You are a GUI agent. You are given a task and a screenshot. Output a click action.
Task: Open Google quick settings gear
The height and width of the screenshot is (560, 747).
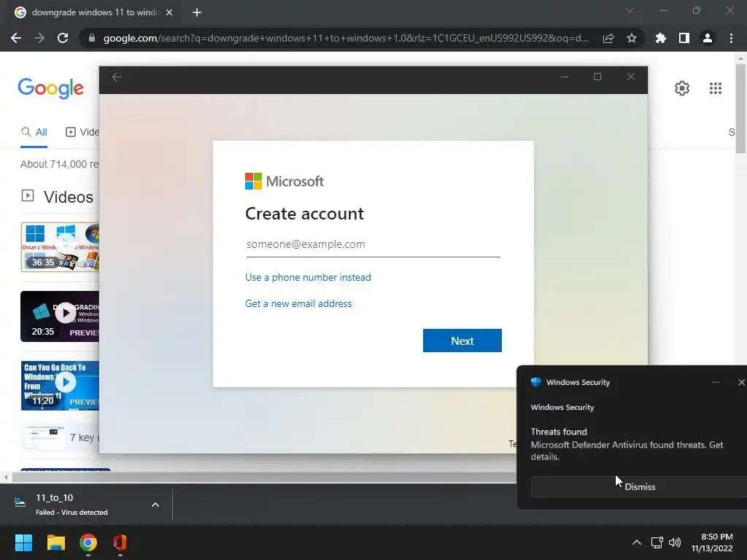(x=682, y=88)
